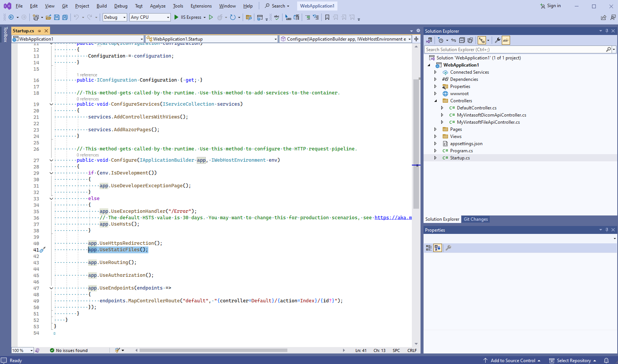This screenshot has width=618, height=364.
Task: Click the Sign in link
Action: [x=553, y=6]
